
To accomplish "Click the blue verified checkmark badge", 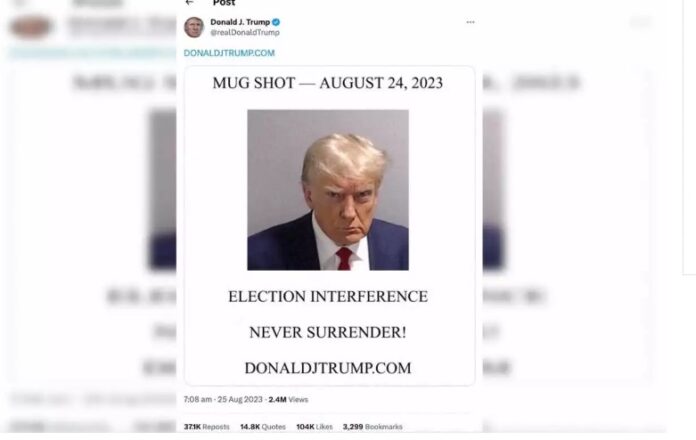I will (276, 22).
